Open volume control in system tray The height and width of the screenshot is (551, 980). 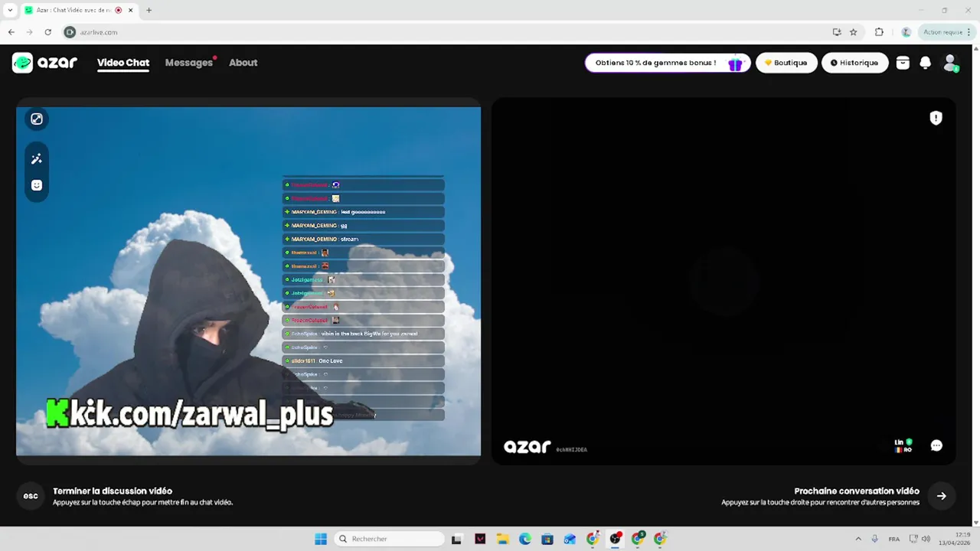[x=926, y=539]
